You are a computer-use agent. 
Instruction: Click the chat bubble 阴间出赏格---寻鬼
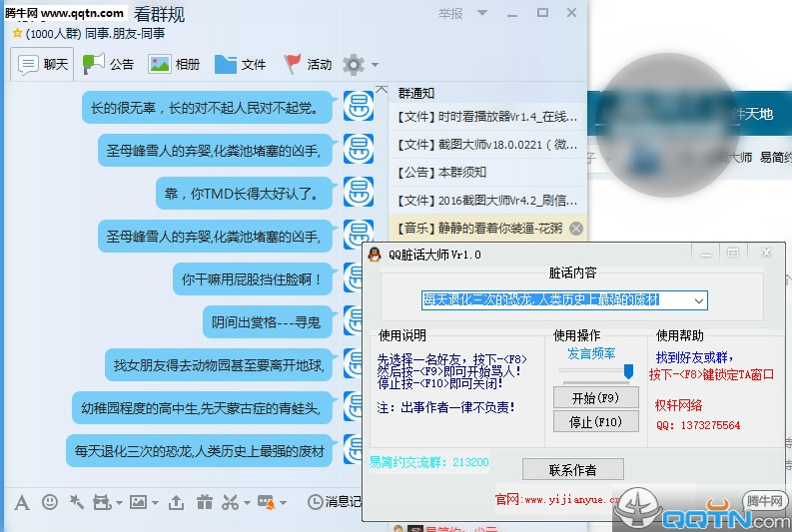[x=268, y=322]
